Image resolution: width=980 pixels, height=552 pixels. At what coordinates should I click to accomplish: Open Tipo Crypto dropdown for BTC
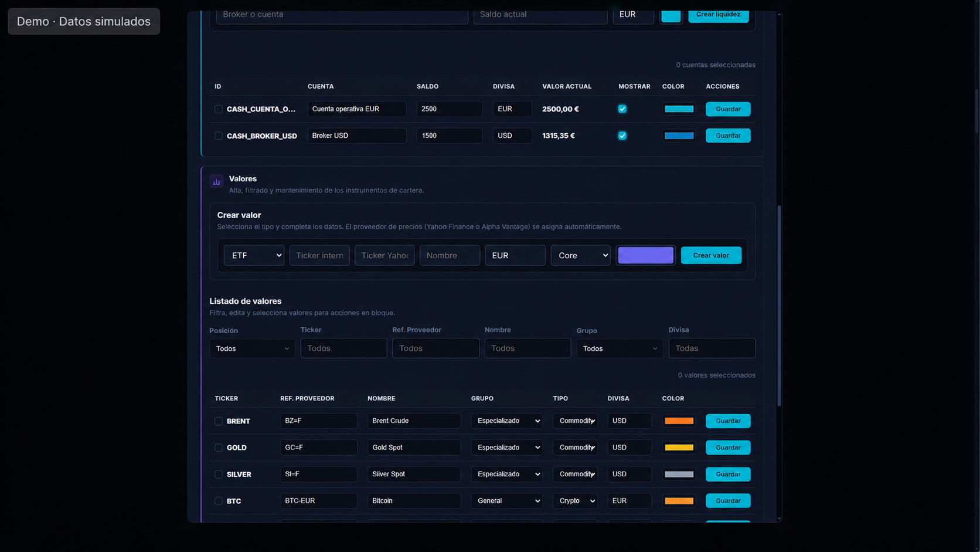pyautogui.click(x=575, y=501)
